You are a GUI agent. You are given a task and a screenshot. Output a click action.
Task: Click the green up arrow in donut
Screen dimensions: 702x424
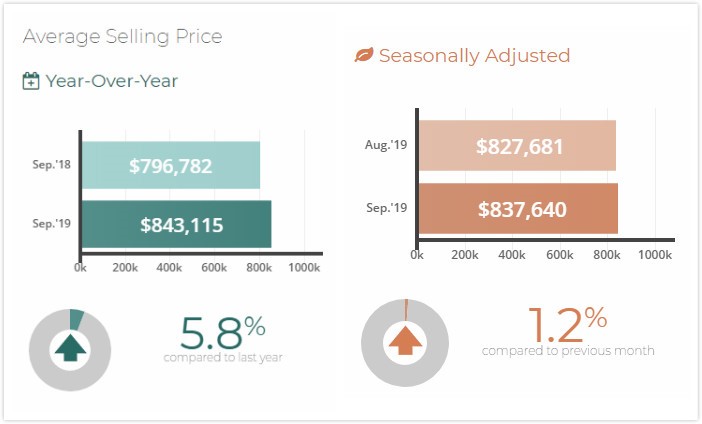(x=71, y=349)
